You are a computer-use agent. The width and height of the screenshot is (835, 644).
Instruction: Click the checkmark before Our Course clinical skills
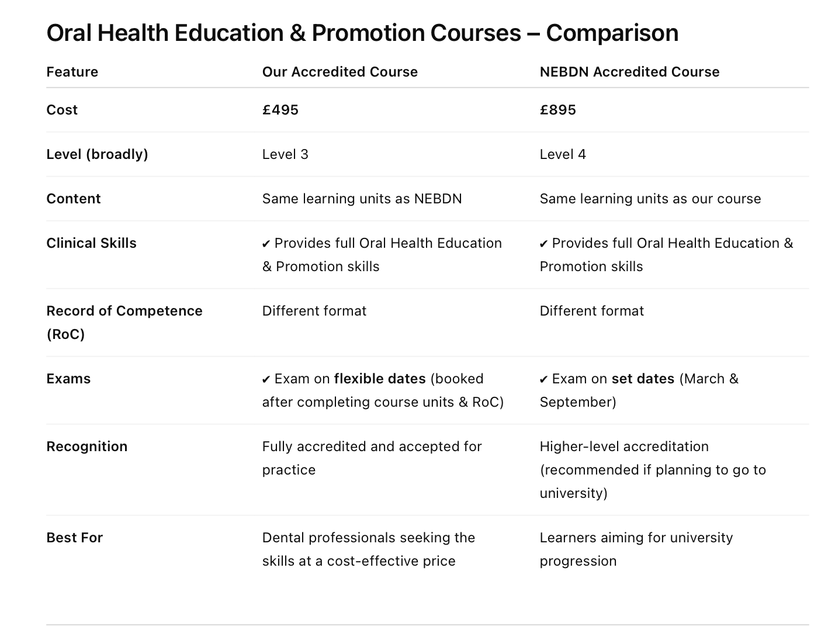coord(266,244)
